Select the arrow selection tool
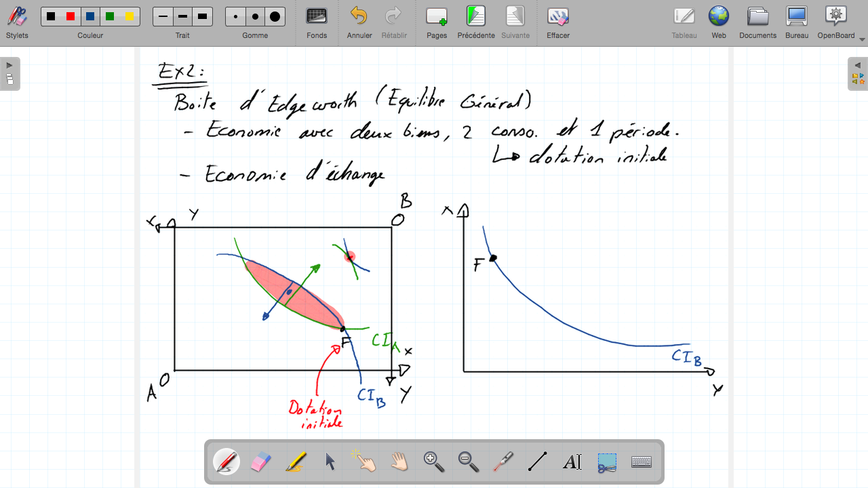 (330, 462)
